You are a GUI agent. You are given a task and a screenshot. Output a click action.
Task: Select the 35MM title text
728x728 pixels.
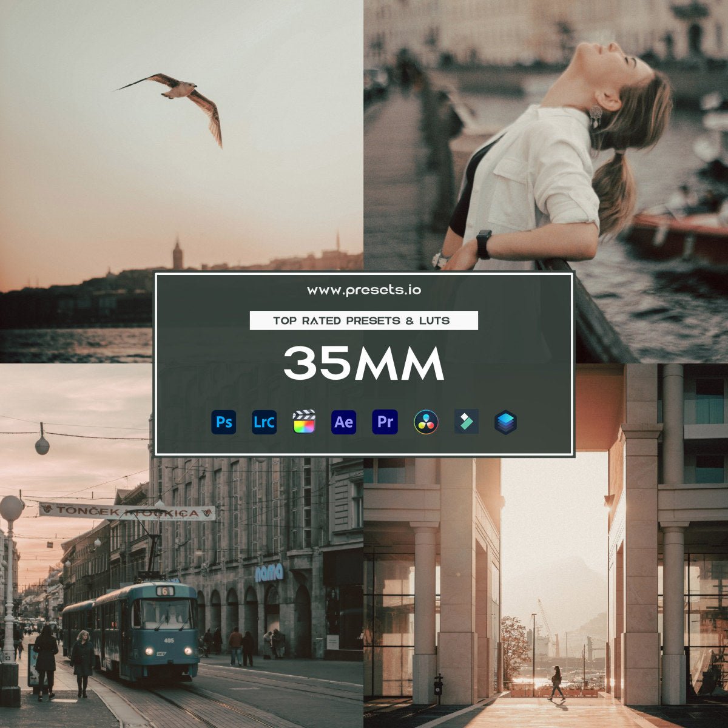[365, 362]
